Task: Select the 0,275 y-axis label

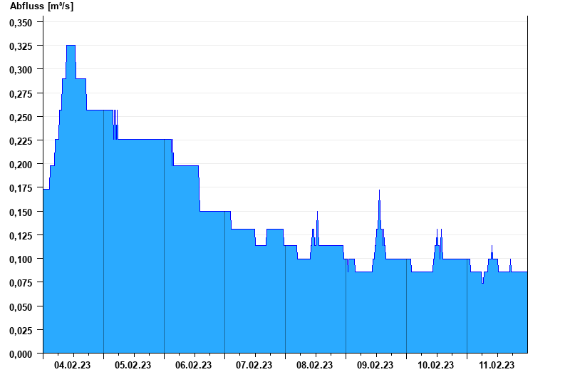Action: click(x=21, y=94)
